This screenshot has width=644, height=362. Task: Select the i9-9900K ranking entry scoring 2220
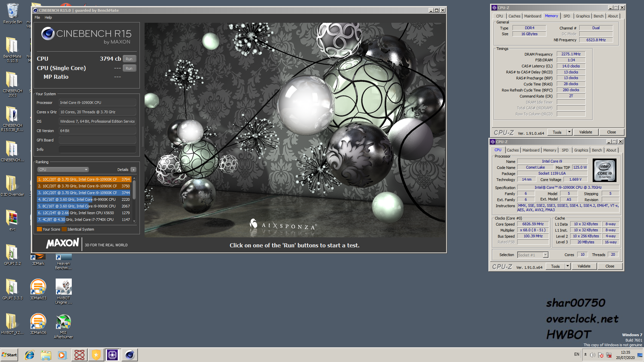pos(84,199)
